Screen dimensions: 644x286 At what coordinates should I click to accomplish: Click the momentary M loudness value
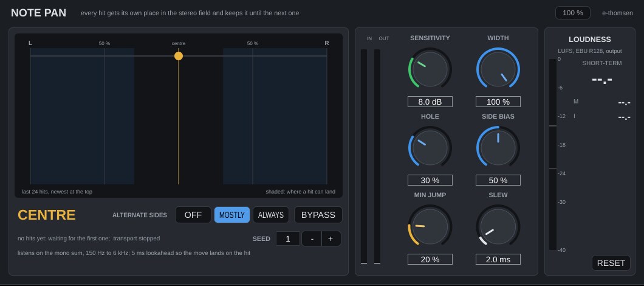click(x=625, y=103)
